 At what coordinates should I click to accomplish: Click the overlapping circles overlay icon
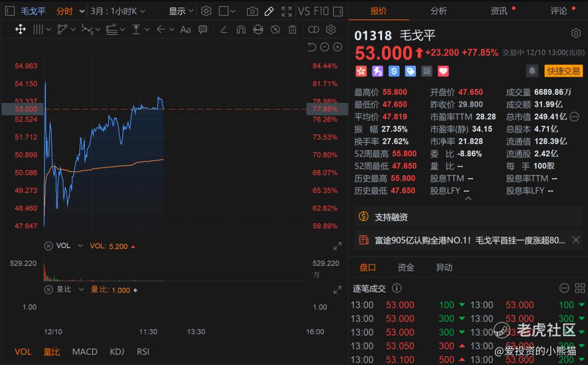(x=314, y=29)
